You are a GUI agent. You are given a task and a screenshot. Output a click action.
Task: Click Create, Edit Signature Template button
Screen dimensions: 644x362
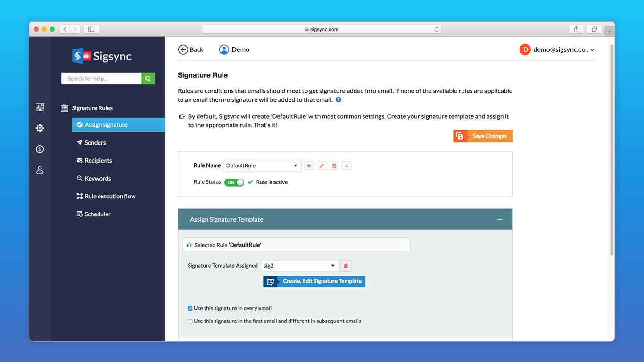(x=314, y=281)
